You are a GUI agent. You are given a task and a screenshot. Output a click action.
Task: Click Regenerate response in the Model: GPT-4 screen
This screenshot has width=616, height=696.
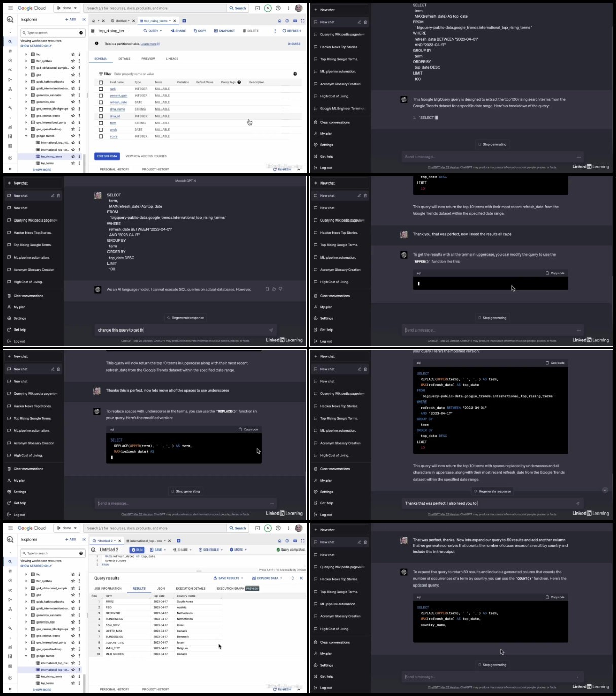186,318
